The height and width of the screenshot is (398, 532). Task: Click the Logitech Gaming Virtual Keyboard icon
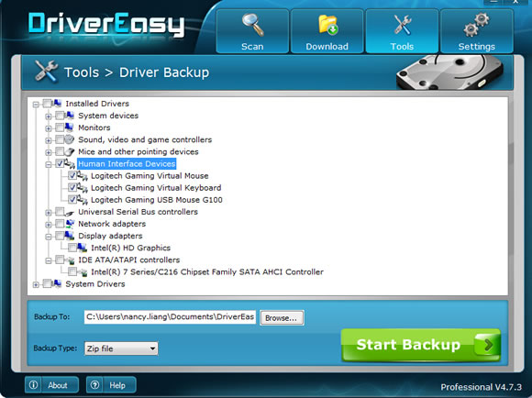(x=83, y=187)
